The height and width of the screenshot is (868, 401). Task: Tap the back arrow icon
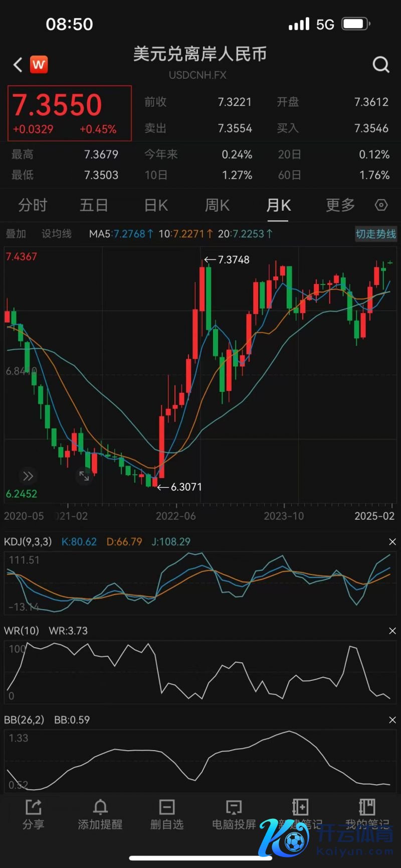(18, 65)
